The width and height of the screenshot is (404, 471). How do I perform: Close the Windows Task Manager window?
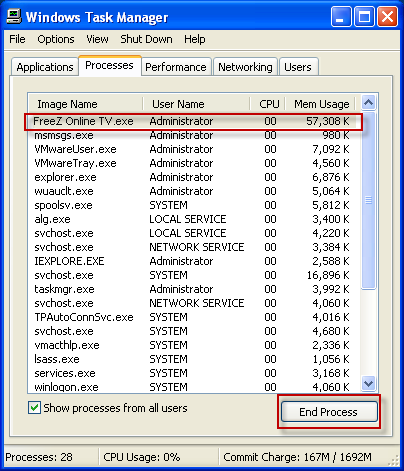[387, 16]
